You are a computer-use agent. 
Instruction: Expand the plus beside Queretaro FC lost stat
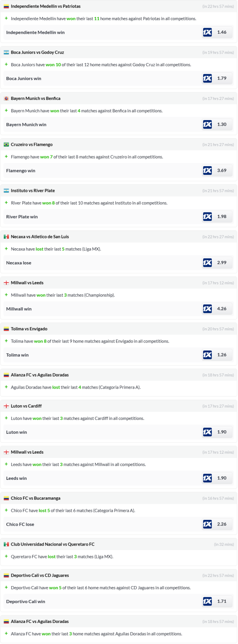6,556
